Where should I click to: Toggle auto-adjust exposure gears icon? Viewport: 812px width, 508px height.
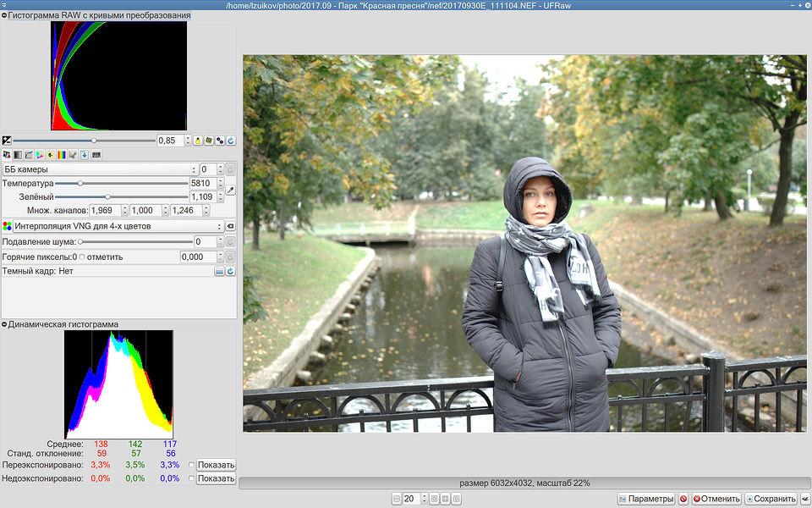pyautogui.click(x=220, y=141)
